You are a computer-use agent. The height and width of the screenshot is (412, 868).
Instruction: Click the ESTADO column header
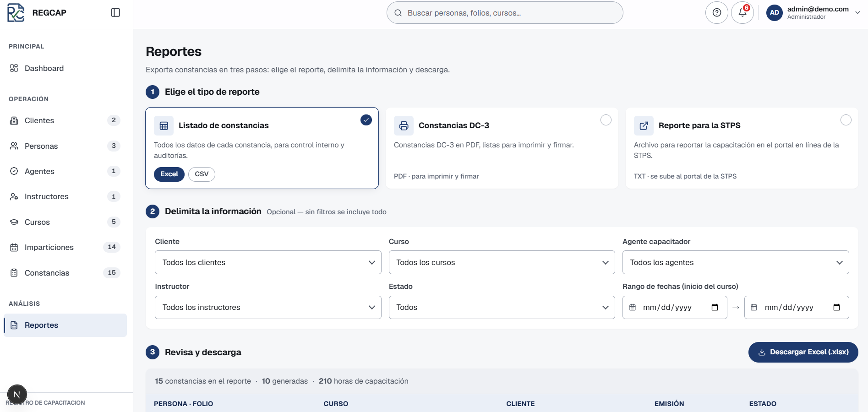click(763, 404)
